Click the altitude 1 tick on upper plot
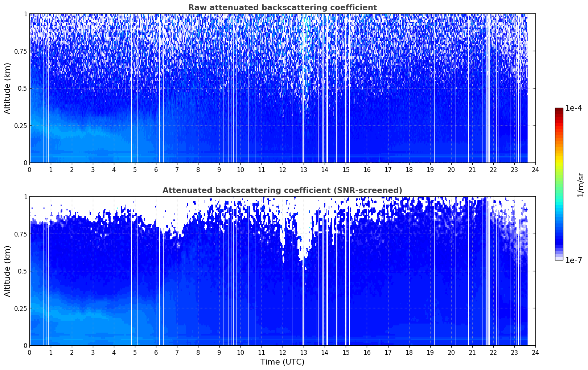 point(25,14)
